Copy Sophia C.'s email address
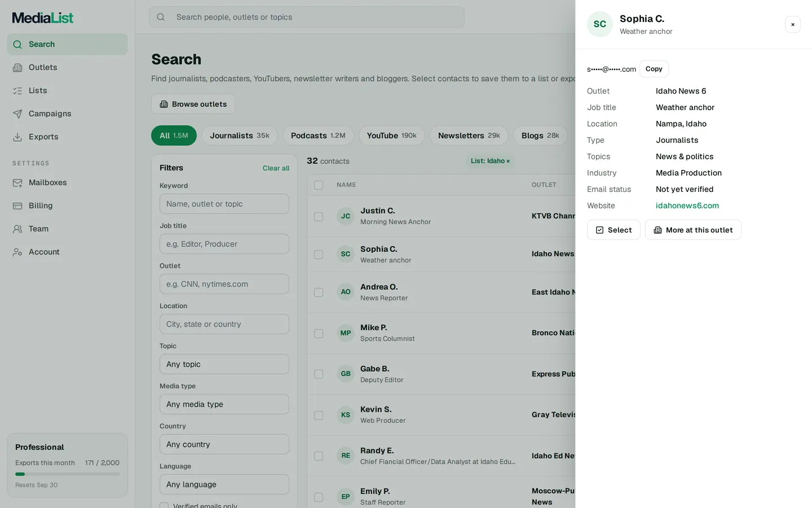812x508 pixels. (654, 69)
